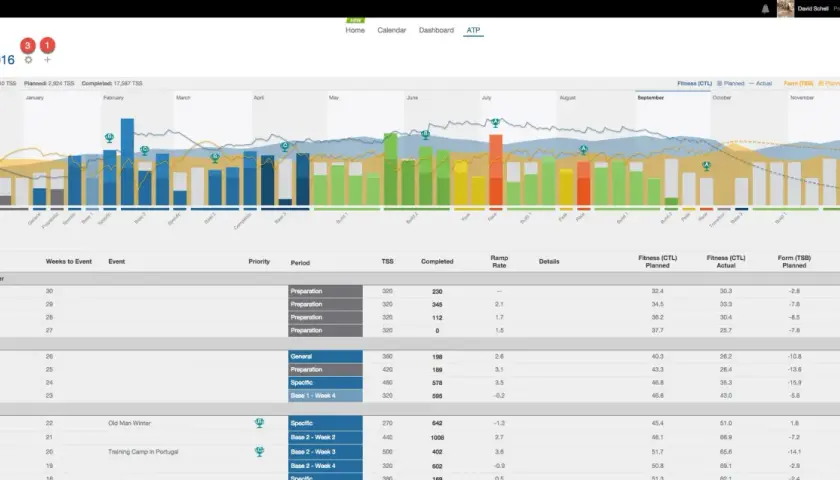Select the C-priority trophy right of tallest February bar
The image size is (840, 480).
tap(145, 151)
